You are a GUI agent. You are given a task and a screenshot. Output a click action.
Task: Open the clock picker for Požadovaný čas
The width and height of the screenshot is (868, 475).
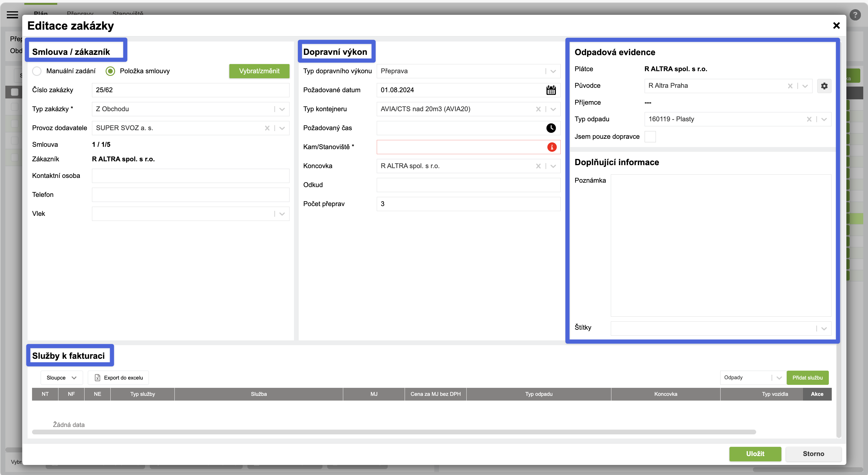point(551,128)
